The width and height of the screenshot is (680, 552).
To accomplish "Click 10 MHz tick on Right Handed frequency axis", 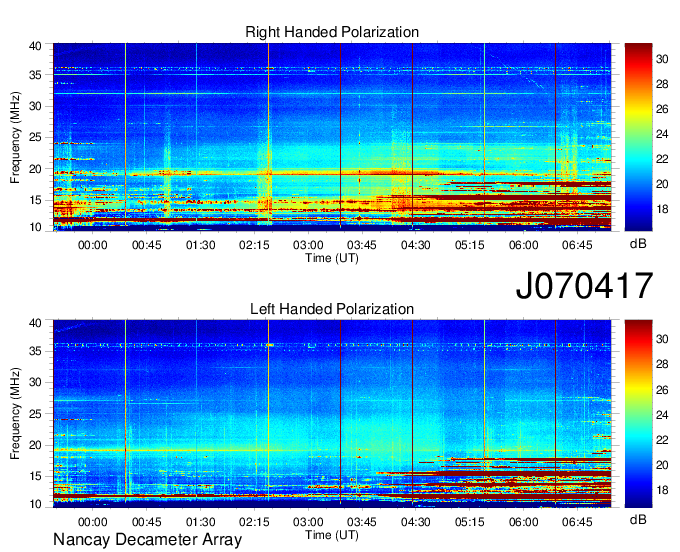I will pos(35,227).
